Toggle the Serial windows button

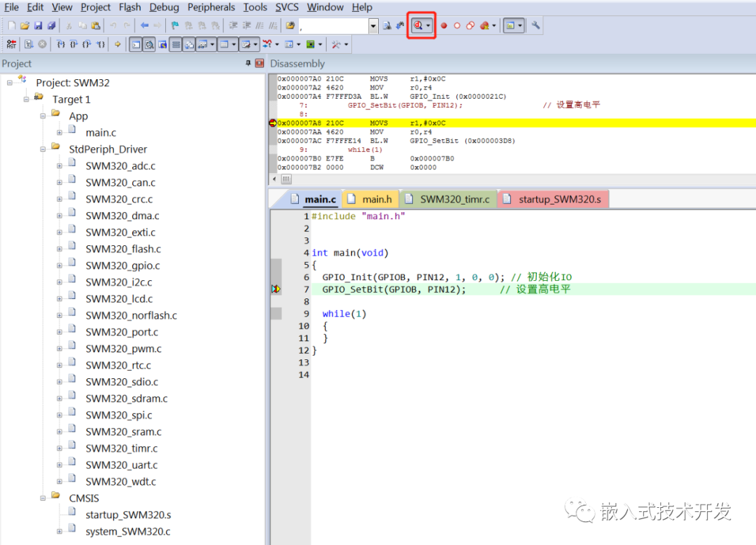click(246, 44)
